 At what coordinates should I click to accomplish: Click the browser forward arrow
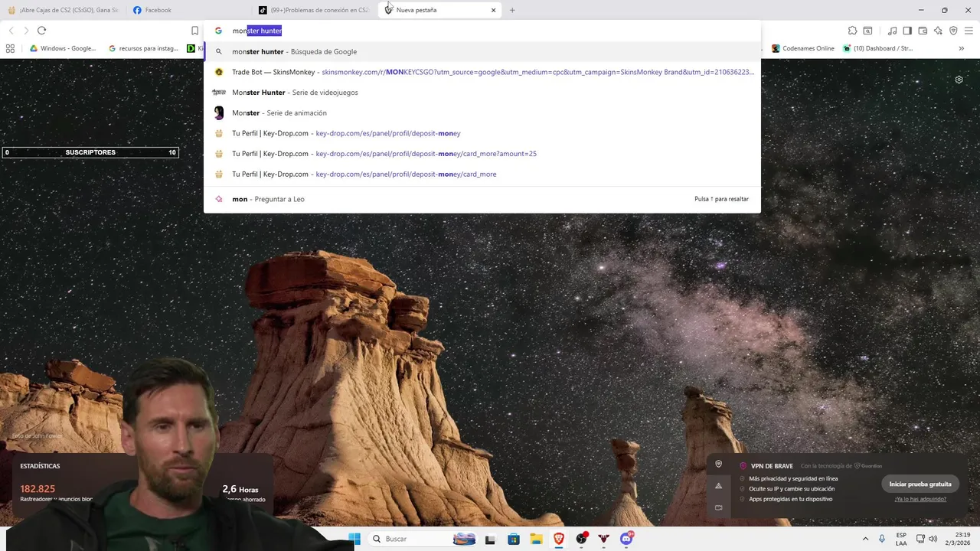[x=26, y=31]
